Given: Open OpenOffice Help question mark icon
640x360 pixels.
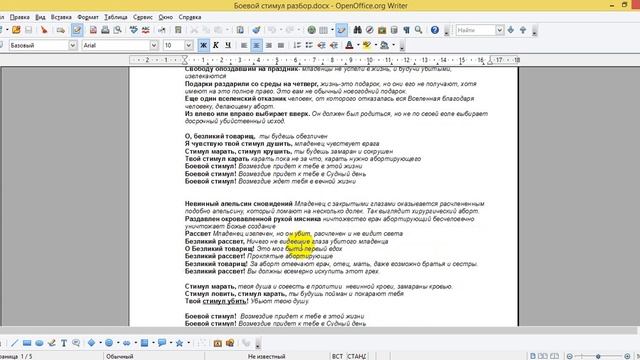Looking at the screenshot, I should 435,30.
